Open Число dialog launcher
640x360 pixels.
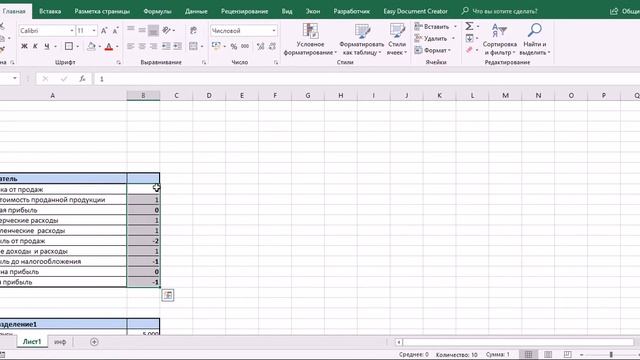pyautogui.click(x=276, y=62)
